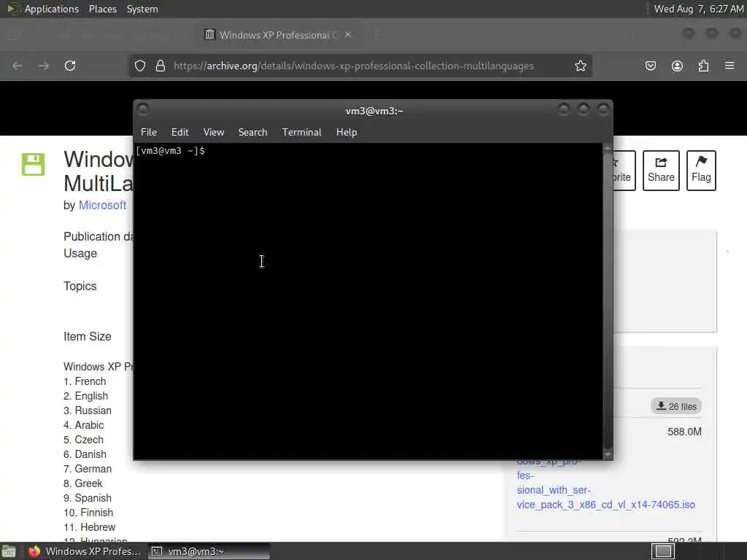Viewport: 747px width, 560px height.
Task: Open the terminal File menu
Action: pos(149,133)
